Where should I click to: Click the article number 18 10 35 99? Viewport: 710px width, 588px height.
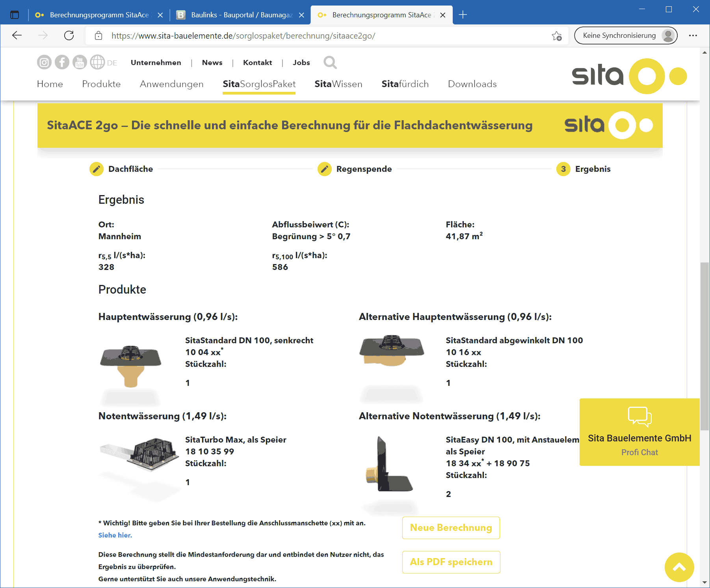[x=210, y=452]
